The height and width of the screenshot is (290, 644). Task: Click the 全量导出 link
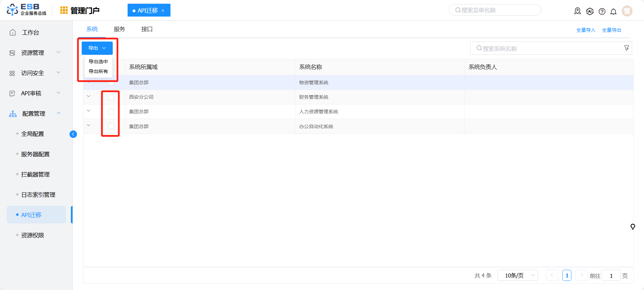pyautogui.click(x=611, y=30)
